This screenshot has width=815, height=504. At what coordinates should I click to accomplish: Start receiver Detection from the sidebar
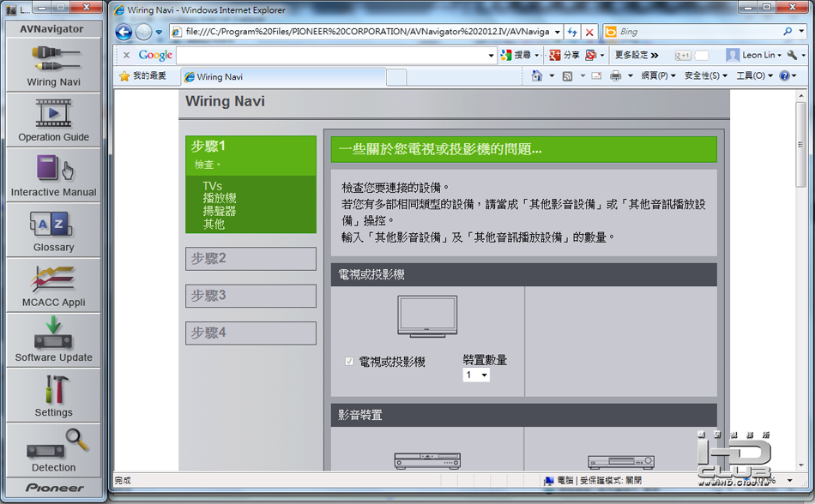(53, 450)
